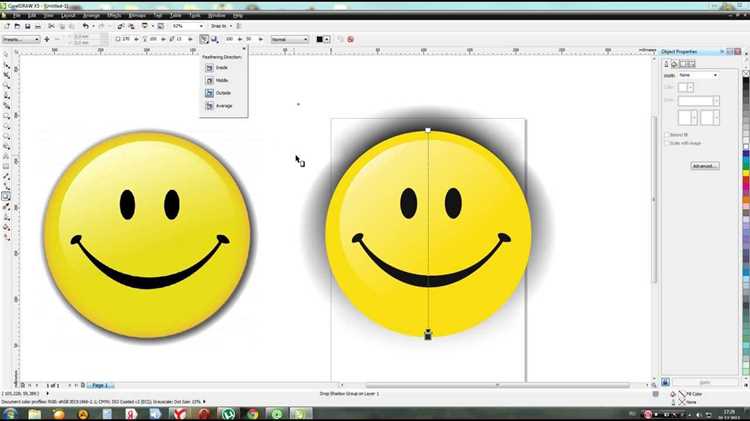Switch to the Page 1 tab
750x421 pixels.
pyautogui.click(x=100, y=385)
